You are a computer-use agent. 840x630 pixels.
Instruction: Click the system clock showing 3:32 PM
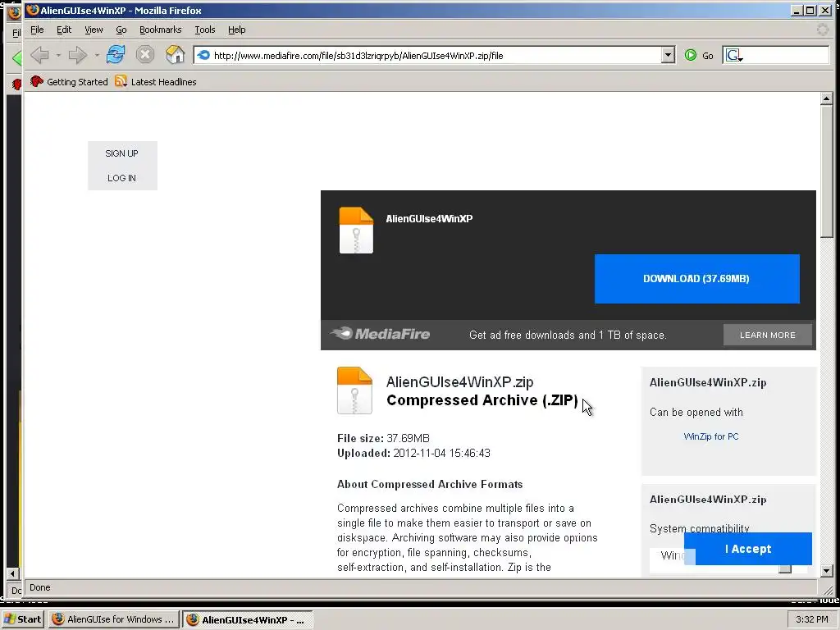pos(811,619)
